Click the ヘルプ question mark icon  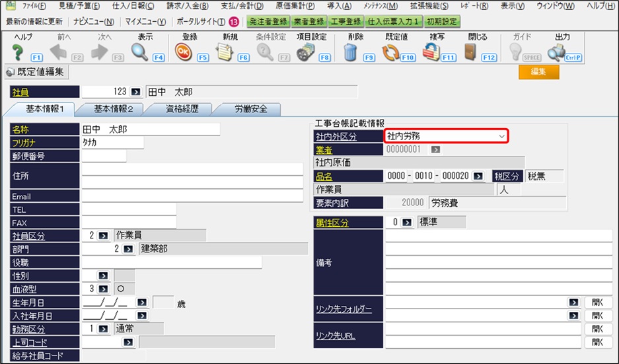point(17,53)
